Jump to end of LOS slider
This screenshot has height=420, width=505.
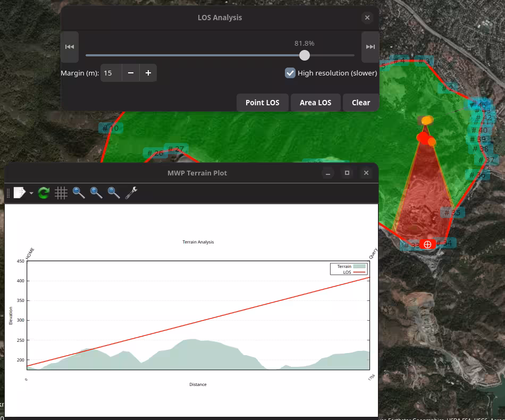(x=370, y=47)
